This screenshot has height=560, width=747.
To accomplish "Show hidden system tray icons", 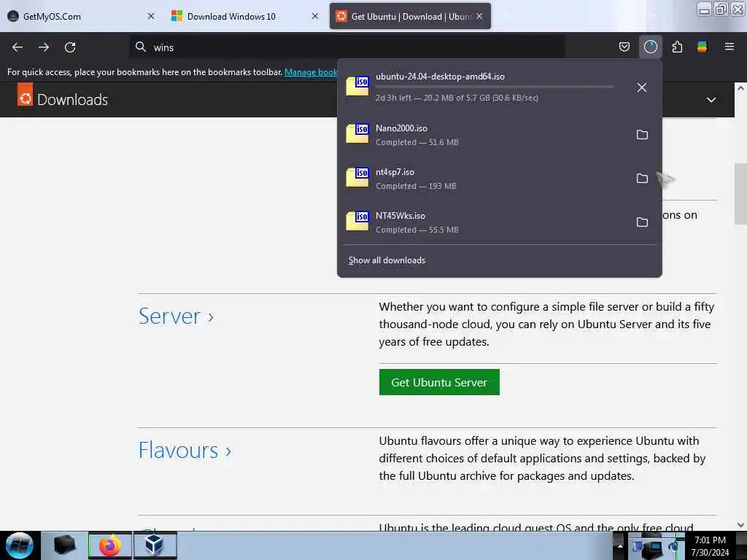I will click(620, 546).
